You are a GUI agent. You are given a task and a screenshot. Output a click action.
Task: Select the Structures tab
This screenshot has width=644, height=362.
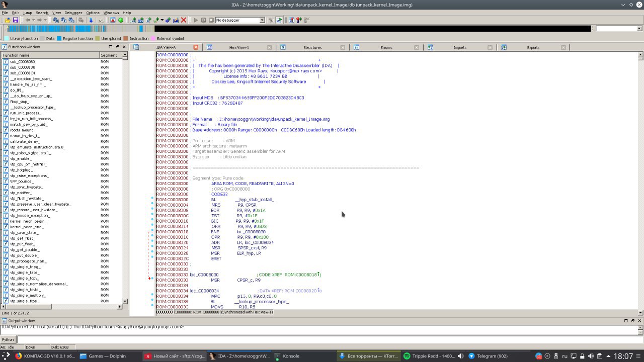312,47
